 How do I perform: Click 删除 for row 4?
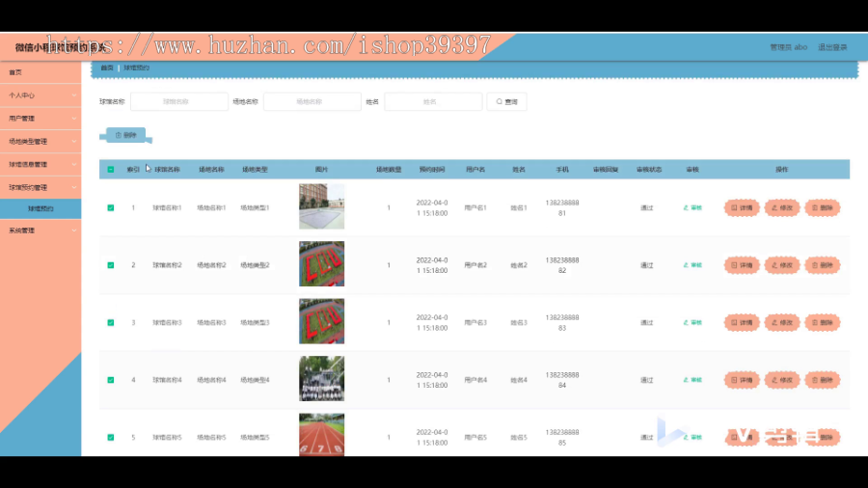coord(823,380)
